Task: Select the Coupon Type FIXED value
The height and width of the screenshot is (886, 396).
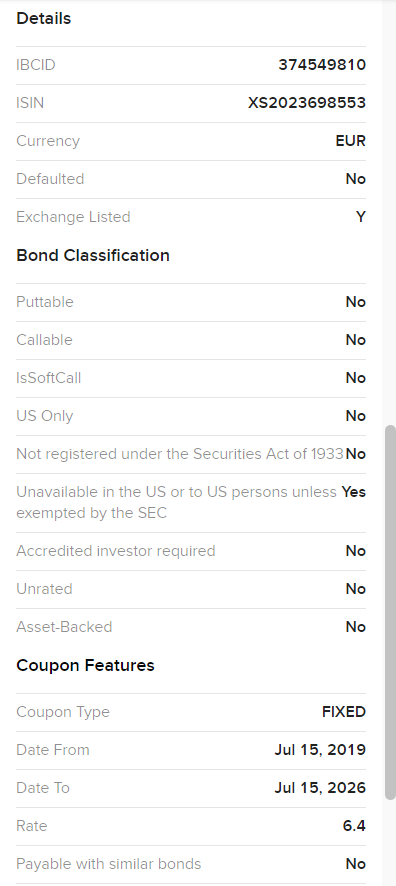Action: 343,712
